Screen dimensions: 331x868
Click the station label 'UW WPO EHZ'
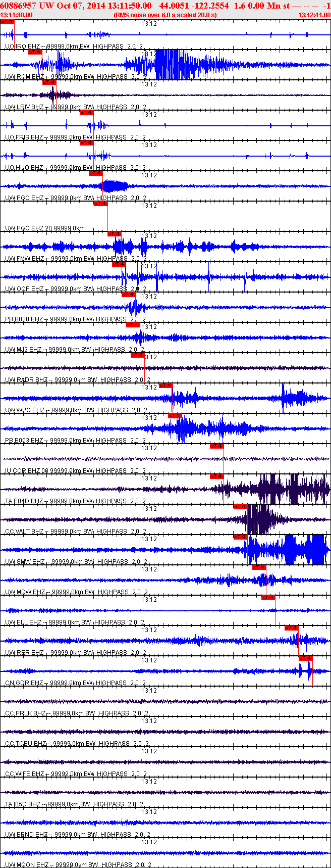(25, 410)
